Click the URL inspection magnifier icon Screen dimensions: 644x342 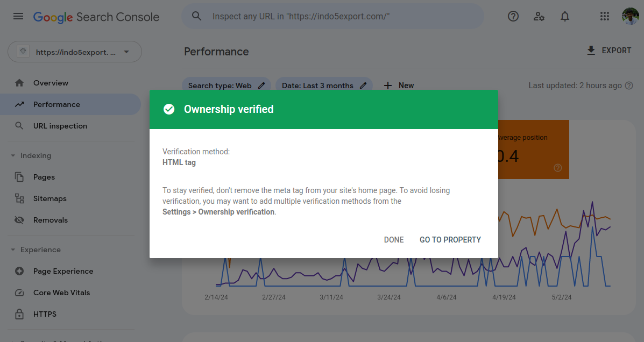coord(19,126)
